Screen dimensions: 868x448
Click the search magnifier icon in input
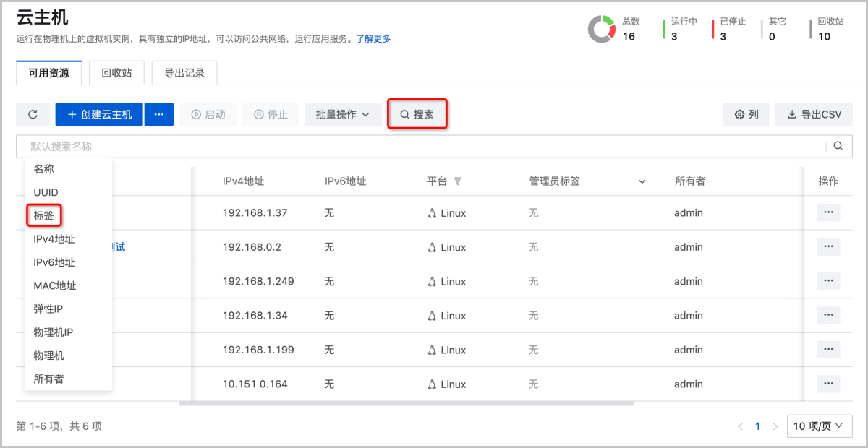pyautogui.click(x=838, y=146)
